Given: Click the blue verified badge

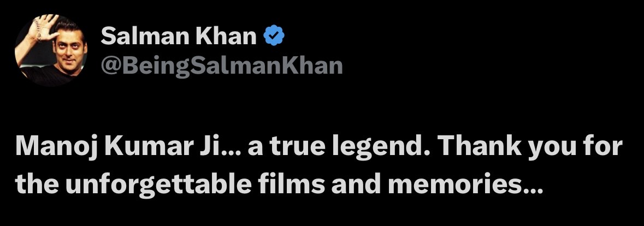Looking at the screenshot, I should [x=273, y=36].
